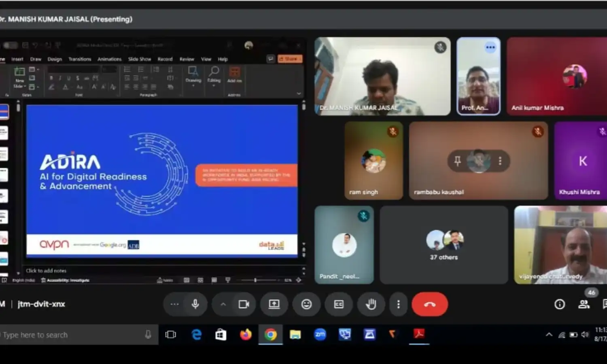Switch to Slide Sorter view in status bar

[200, 280]
